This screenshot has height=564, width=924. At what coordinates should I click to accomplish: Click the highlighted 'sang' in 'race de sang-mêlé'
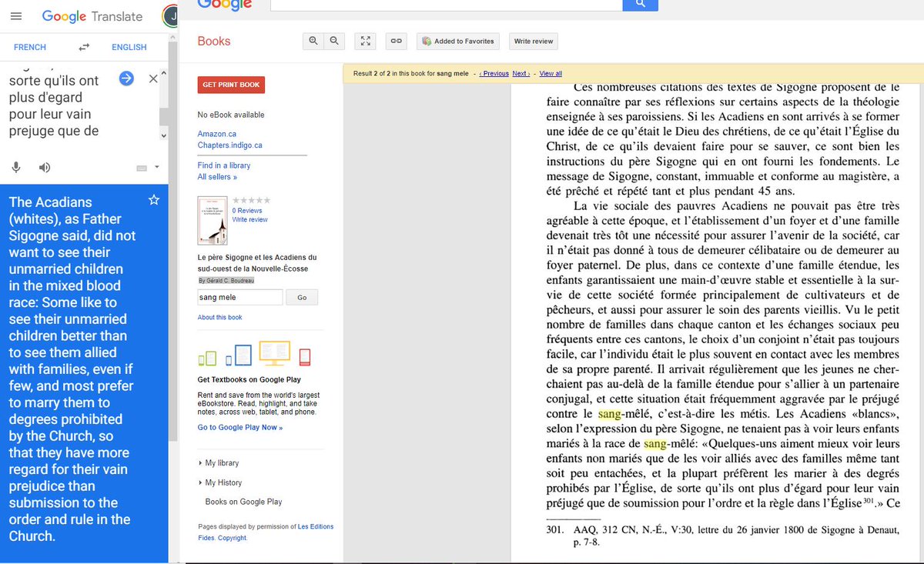point(654,445)
